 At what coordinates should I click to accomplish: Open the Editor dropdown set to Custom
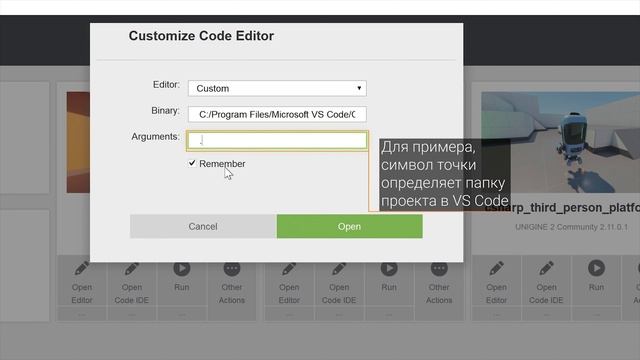[x=277, y=88]
